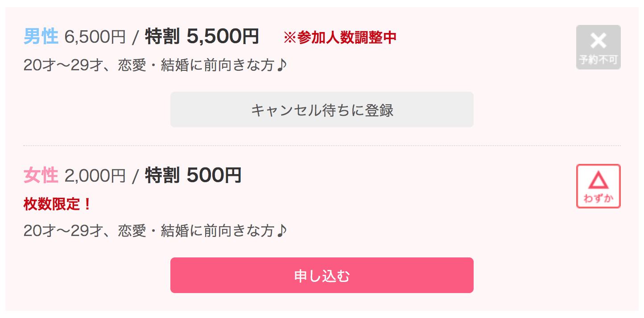This screenshot has width=644, height=318.
Task: Click the dotted divider between 男性 and 女性
Action: (322, 146)
